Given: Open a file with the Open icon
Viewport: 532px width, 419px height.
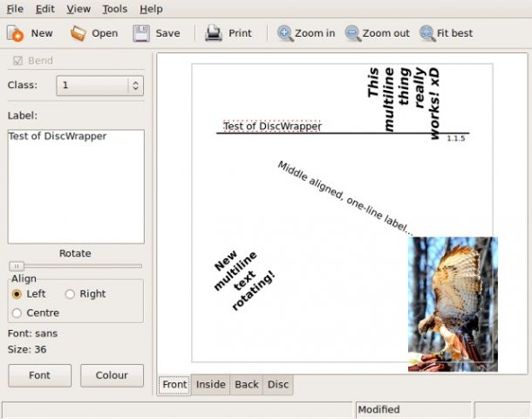Looking at the screenshot, I should (x=78, y=33).
